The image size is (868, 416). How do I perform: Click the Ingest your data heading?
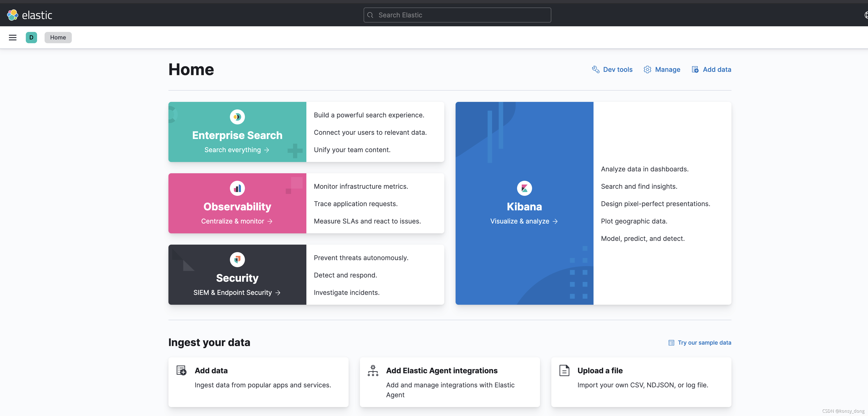(209, 343)
